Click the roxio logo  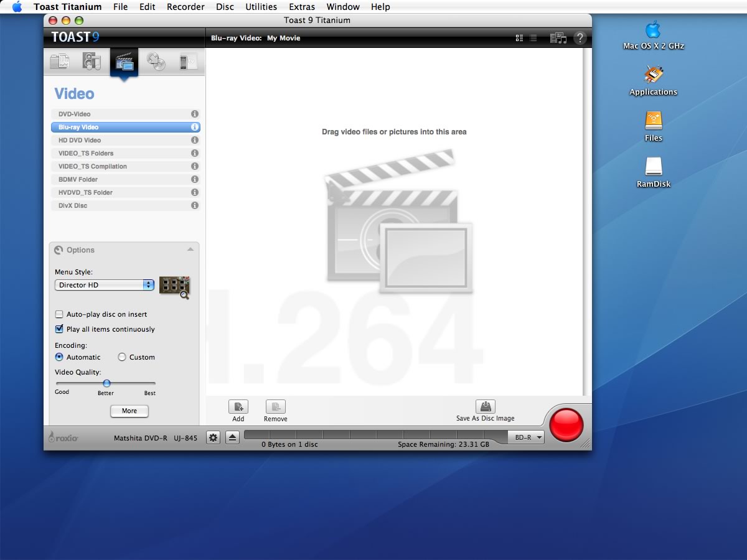coord(63,437)
